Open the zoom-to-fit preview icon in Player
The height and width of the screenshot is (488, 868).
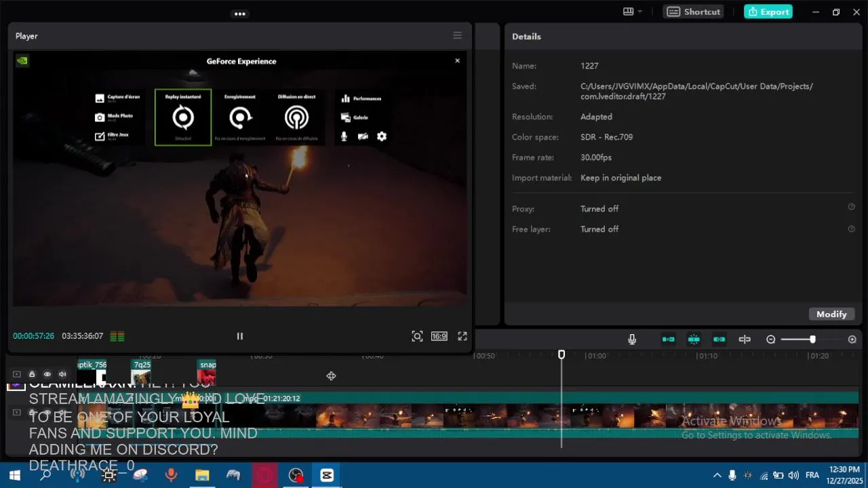click(x=417, y=336)
